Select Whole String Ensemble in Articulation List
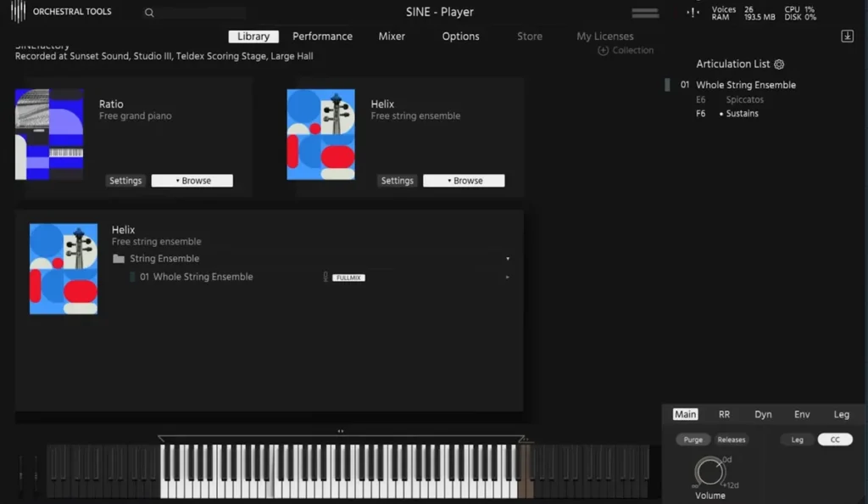 coord(746,85)
